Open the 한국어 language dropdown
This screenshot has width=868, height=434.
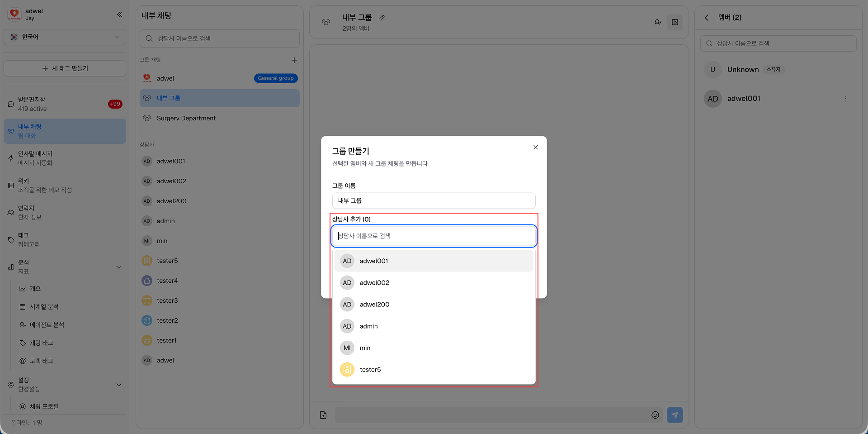pos(65,37)
